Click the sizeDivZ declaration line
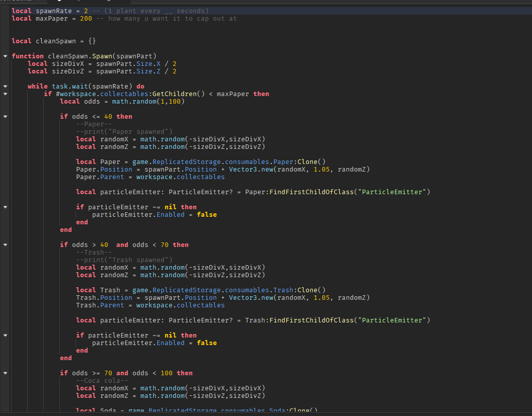 click(102, 71)
